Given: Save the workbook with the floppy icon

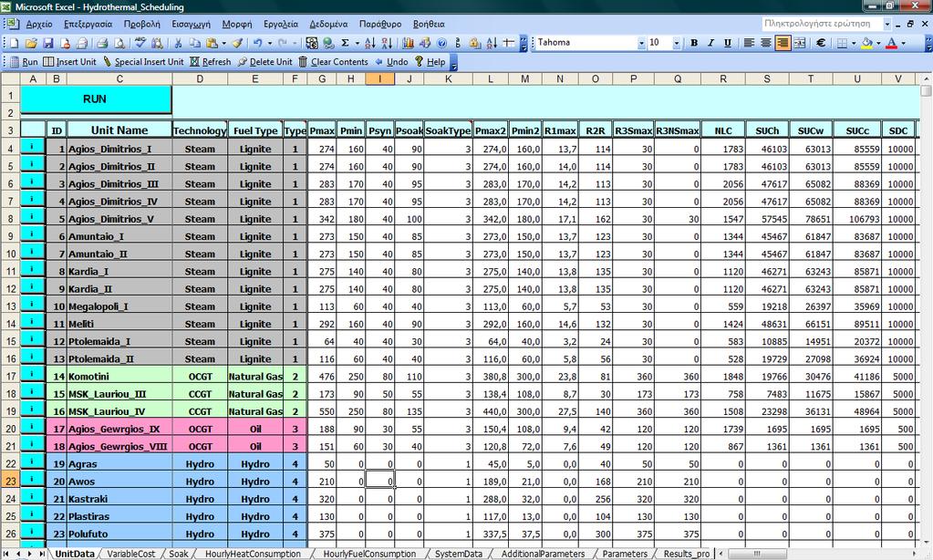Looking at the screenshot, I should [48, 43].
